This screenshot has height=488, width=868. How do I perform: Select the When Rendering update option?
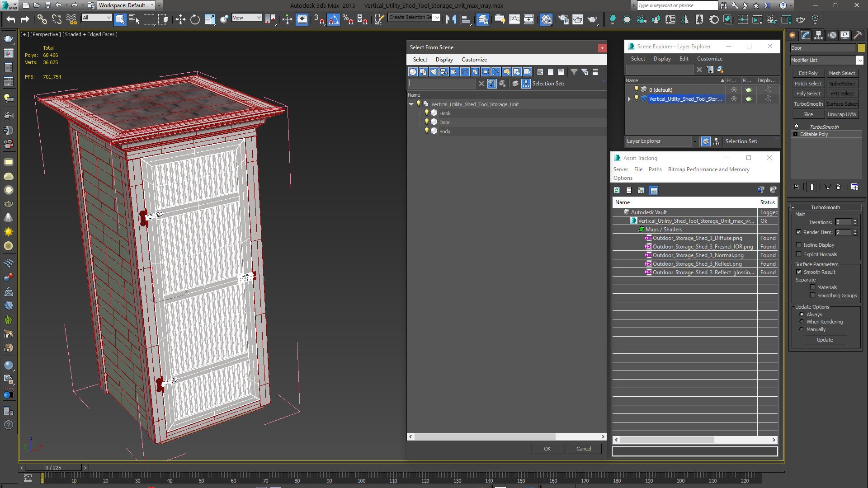pos(802,322)
